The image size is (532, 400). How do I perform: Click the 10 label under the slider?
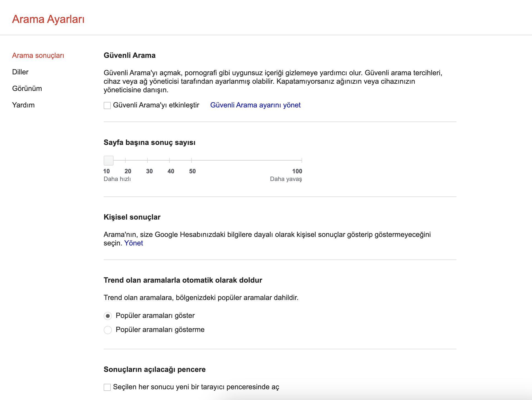[106, 171]
